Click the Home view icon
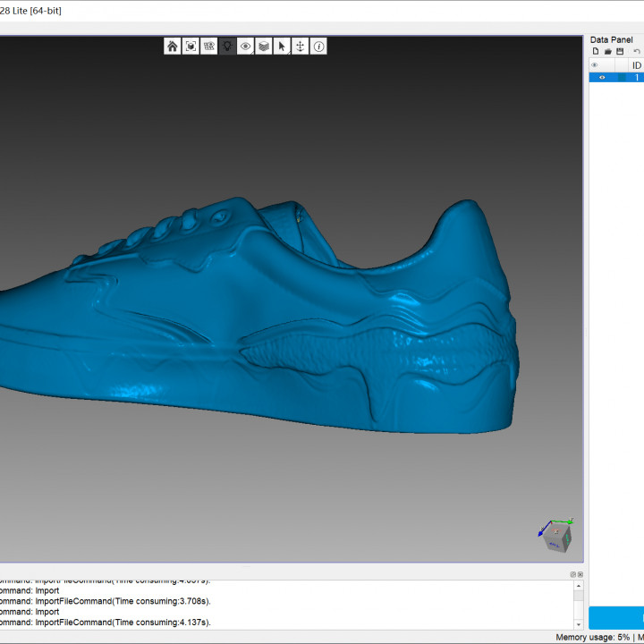Screen dimensions: 644x644 click(x=173, y=46)
